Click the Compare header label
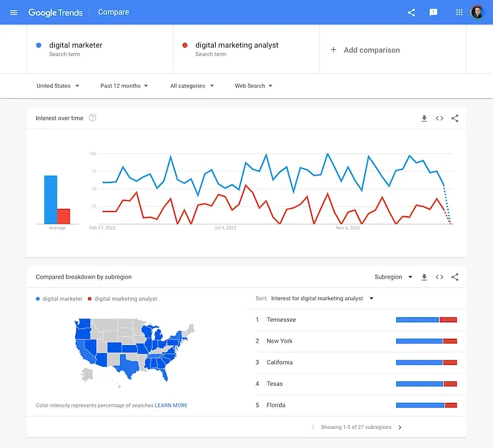 [113, 12]
